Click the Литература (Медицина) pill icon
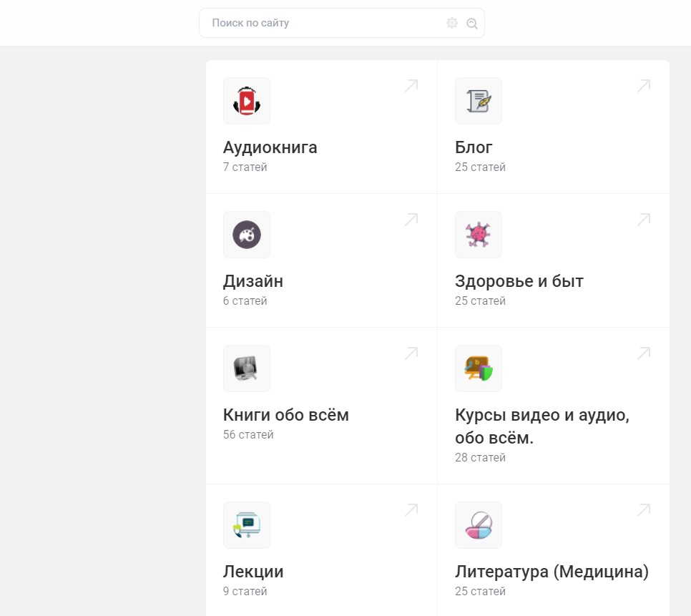This screenshot has height=616, width=691. coord(478,525)
